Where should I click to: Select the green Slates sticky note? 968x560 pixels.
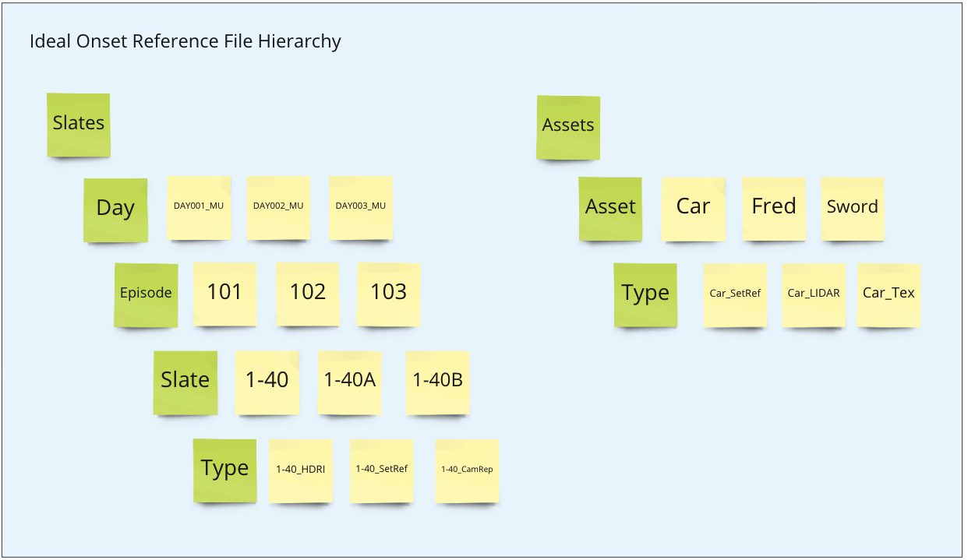[78, 125]
